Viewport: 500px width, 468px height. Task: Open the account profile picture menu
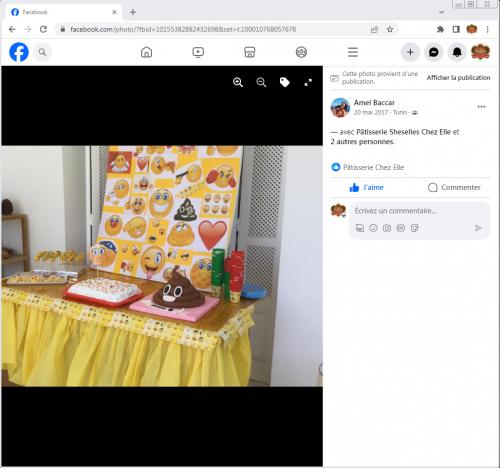pyautogui.click(x=480, y=52)
